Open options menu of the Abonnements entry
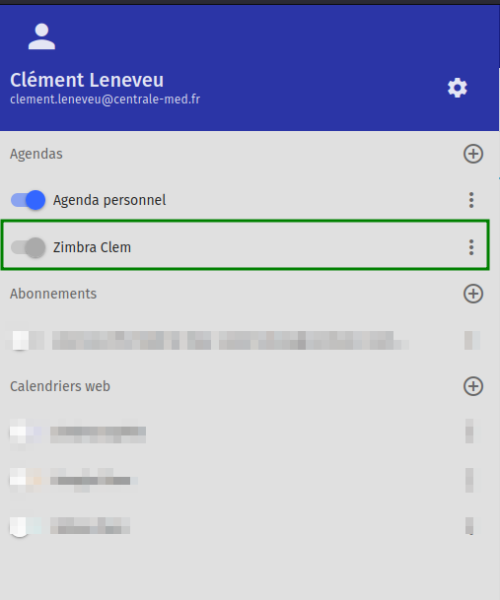The image size is (500, 600). [x=471, y=341]
